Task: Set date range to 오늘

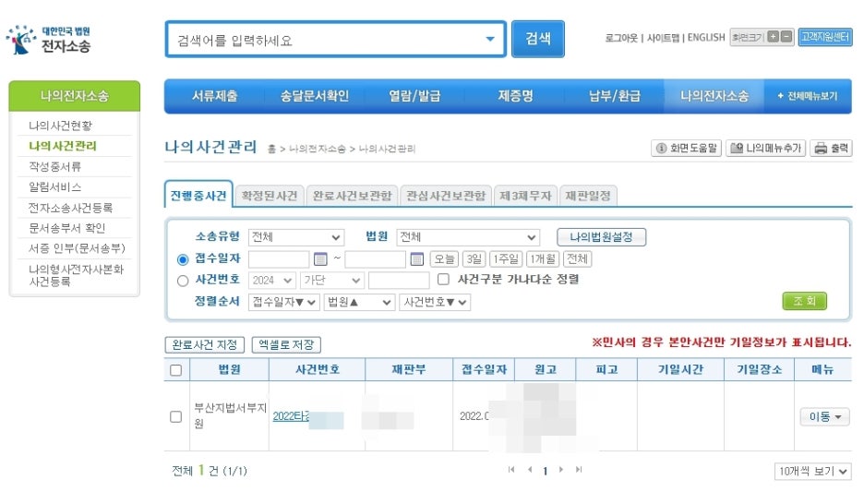Action: pos(444,258)
